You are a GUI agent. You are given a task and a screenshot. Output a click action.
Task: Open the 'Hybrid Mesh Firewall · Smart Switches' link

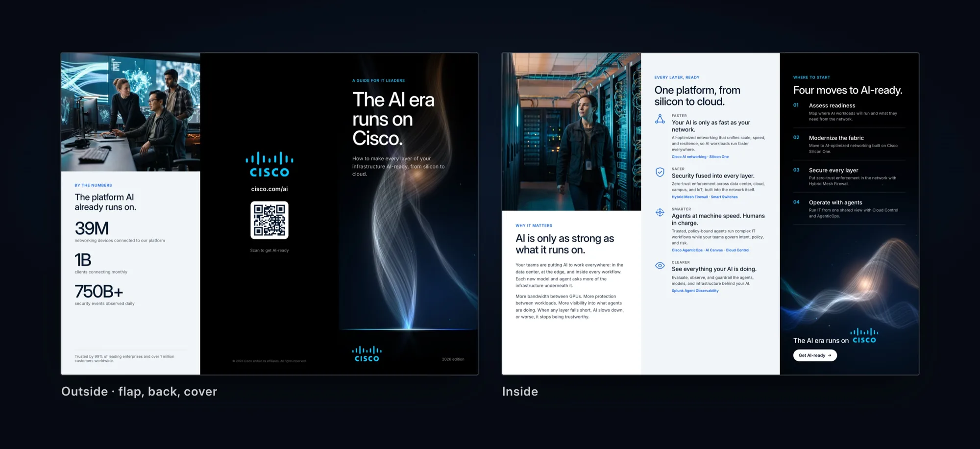pyautogui.click(x=704, y=197)
